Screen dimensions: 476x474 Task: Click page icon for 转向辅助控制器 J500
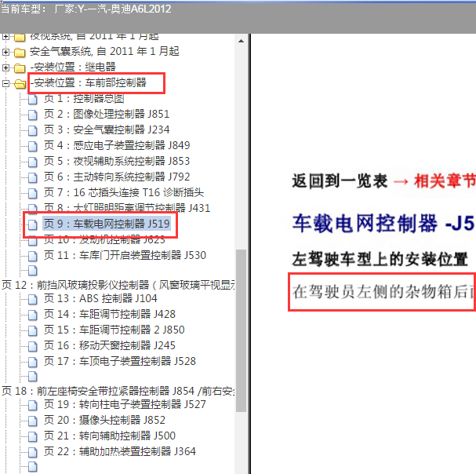(x=32, y=436)
